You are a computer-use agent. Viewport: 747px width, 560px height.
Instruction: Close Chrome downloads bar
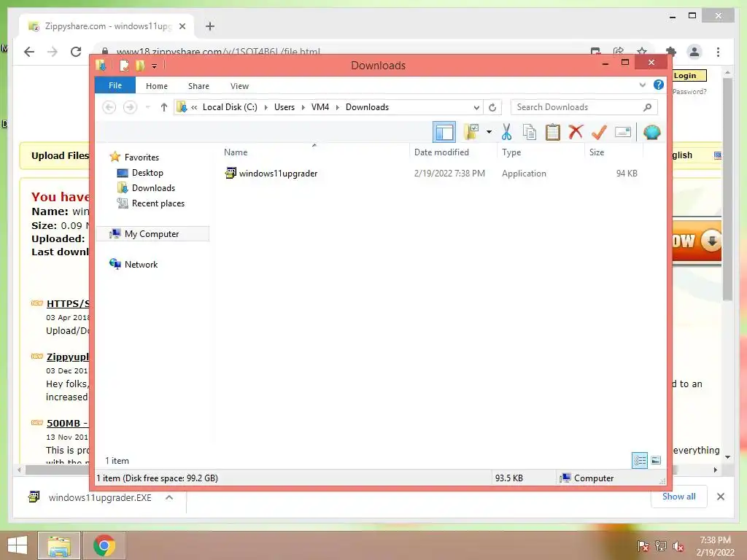coord(720,496)
